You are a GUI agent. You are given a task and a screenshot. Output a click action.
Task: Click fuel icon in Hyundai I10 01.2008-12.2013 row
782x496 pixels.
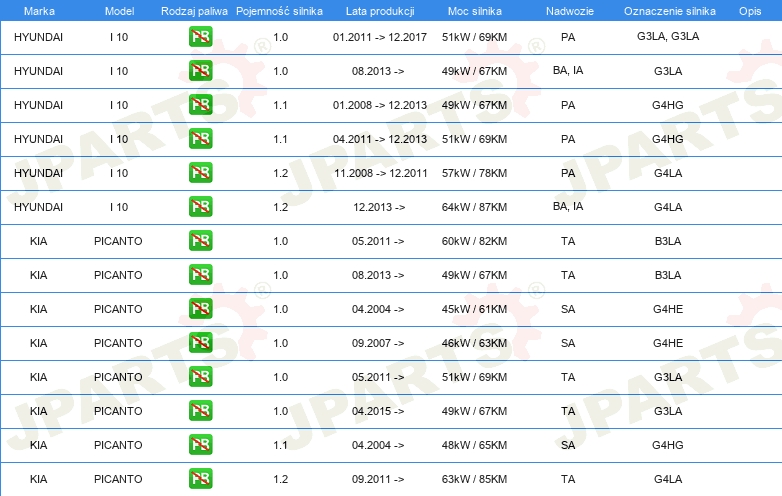coord(200,105)
